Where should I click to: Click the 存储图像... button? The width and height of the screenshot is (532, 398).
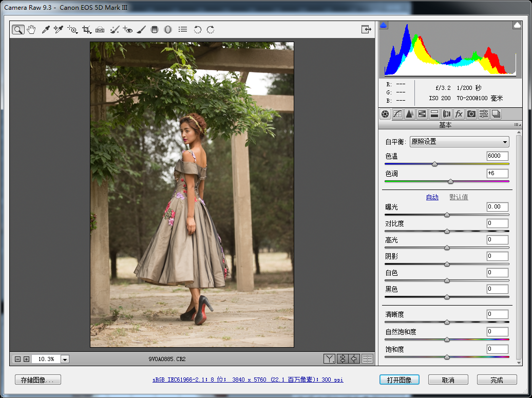coord(38,380)
